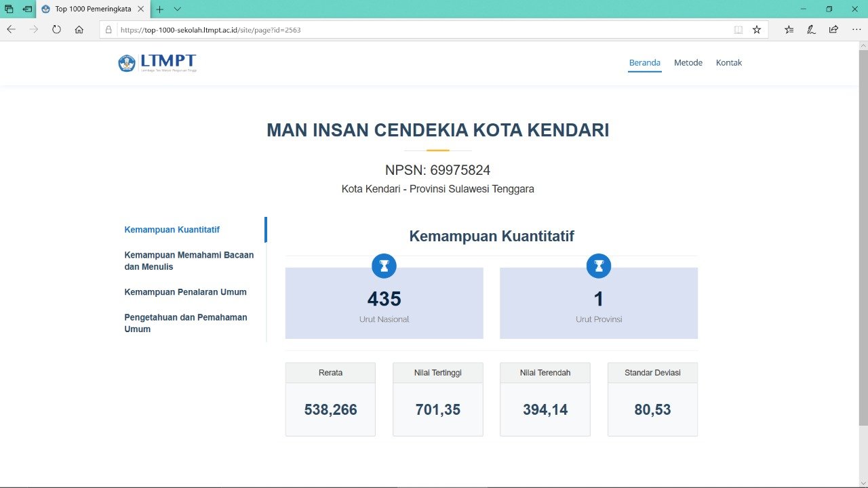Open the Favorites hub panel
This screenshot has height=488, width=868.
pos(789,29)
